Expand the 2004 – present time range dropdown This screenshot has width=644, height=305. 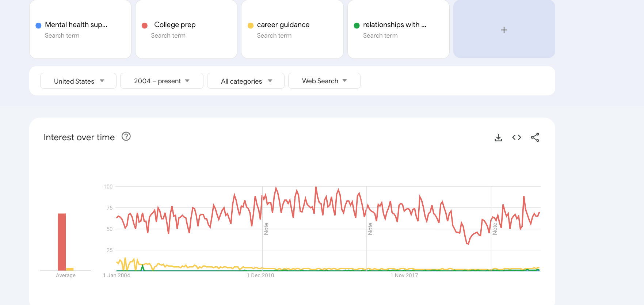tap(161, 81)
